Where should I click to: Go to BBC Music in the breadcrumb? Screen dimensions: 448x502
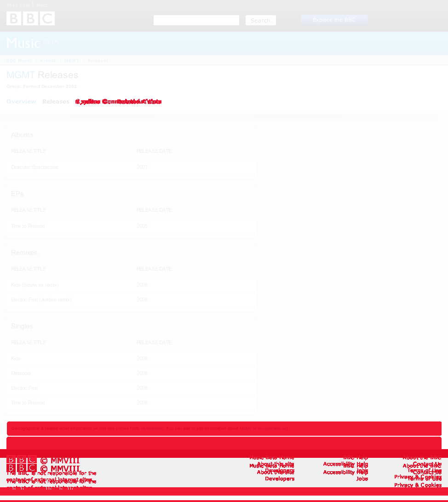[19, 61]
